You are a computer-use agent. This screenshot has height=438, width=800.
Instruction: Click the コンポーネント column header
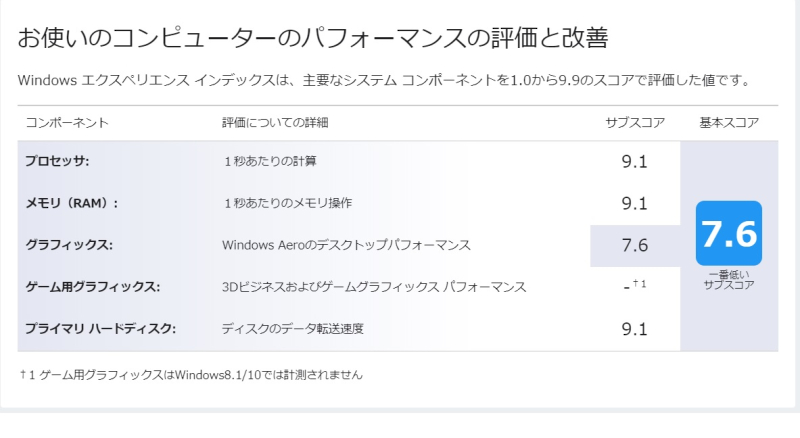tap(67, 123)
